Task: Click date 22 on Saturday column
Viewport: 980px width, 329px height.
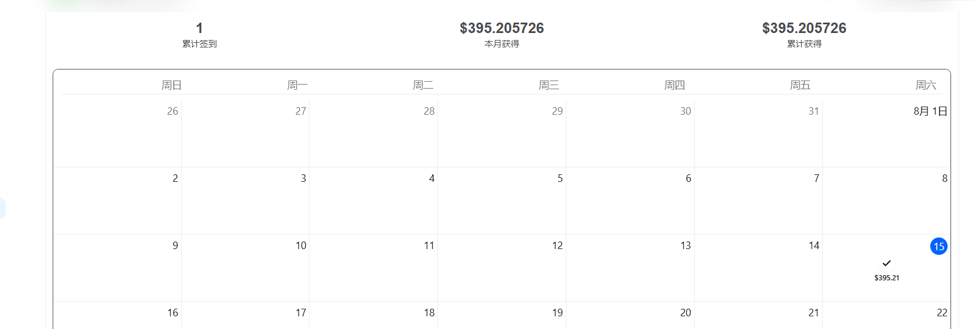Action: [x=942, y=313]
